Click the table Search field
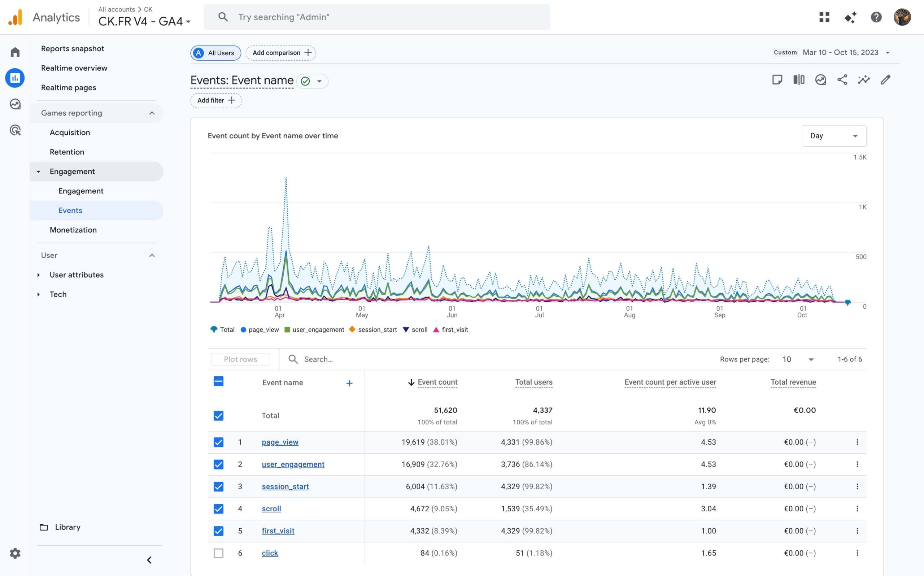The width and height of the screenshot is (924, 576). coord(318,359)
